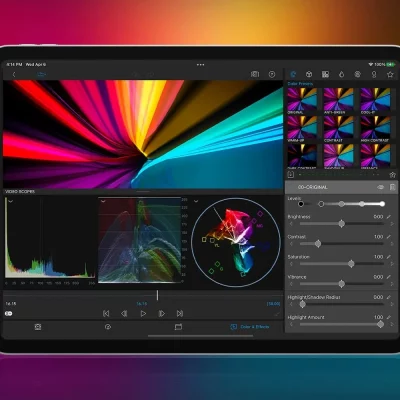This screenshot has width=400, height=400.
Task: Click the playhead marker on scrub bar
Action: pos(157,295)
